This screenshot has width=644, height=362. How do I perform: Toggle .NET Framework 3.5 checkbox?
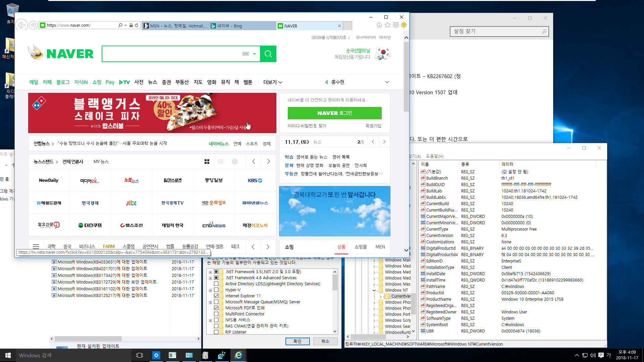pos(216,272)
